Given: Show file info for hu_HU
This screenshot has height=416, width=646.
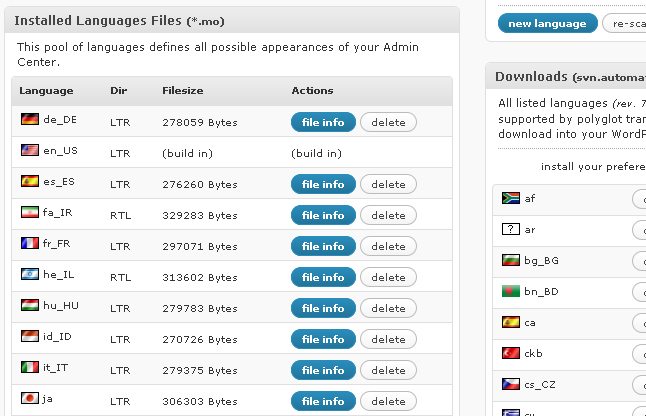Looking at the screenshot, I should click(323, 308).
